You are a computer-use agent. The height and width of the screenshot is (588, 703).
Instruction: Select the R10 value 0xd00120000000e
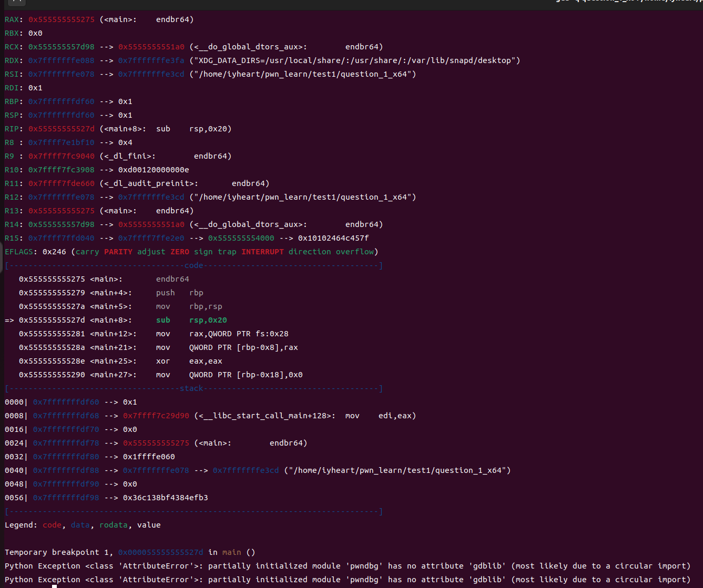point(154,170)
